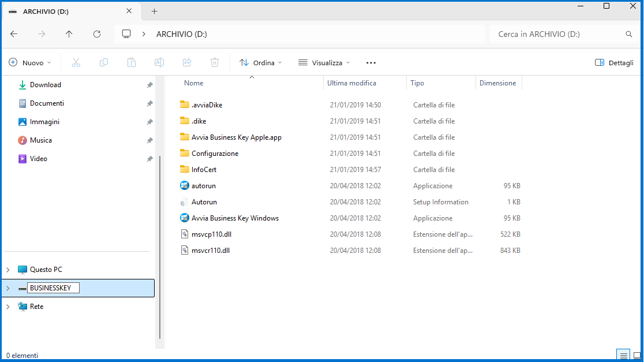Sort by the Nome column header
Screen dimensions: 644x362
pyautogui.click(x=193, y=83)
